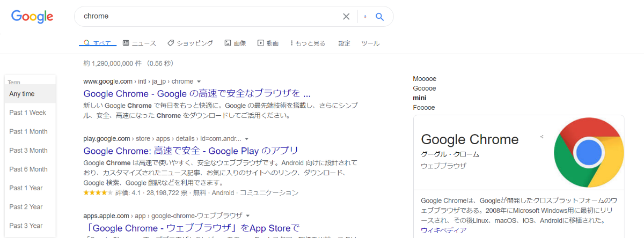Open the ウィキペディア link
This screenshot has width=644, height=238.
(444, 230)
